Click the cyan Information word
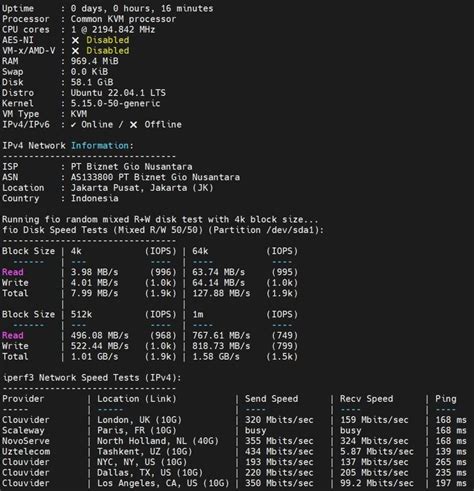474x491 pixels. click(100, 146)
